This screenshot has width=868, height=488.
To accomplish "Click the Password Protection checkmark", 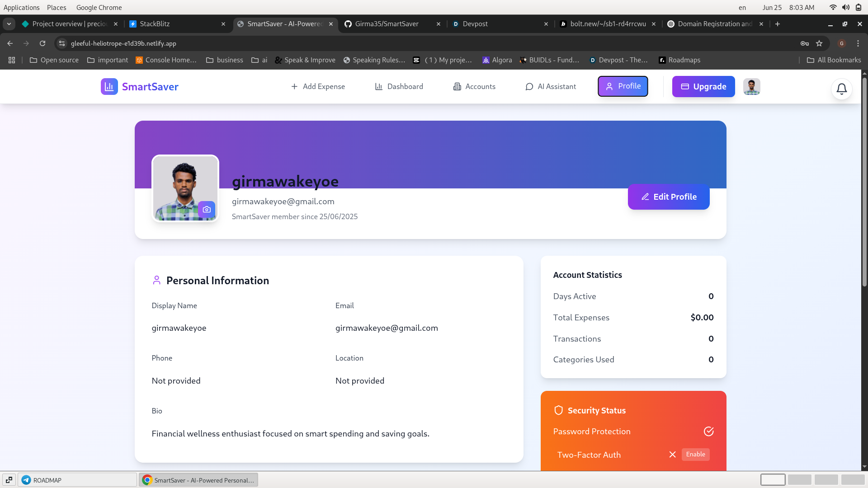I will pos(708,432).
